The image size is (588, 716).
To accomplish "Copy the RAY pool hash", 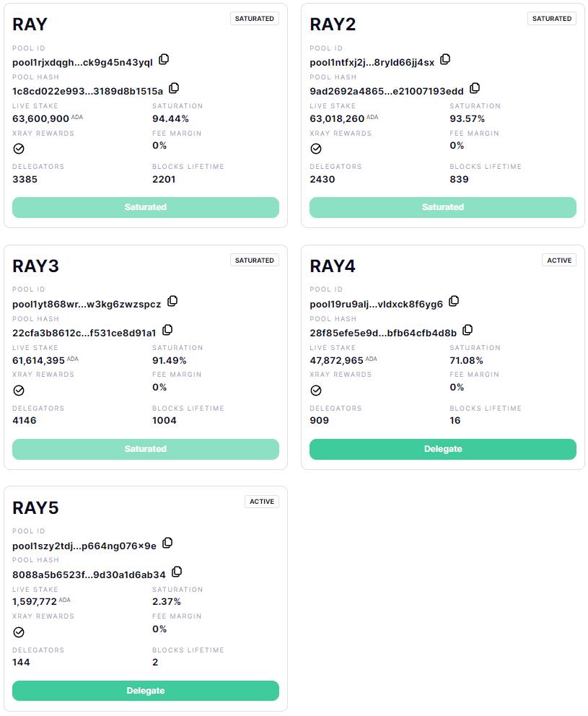I will point(174,88).
